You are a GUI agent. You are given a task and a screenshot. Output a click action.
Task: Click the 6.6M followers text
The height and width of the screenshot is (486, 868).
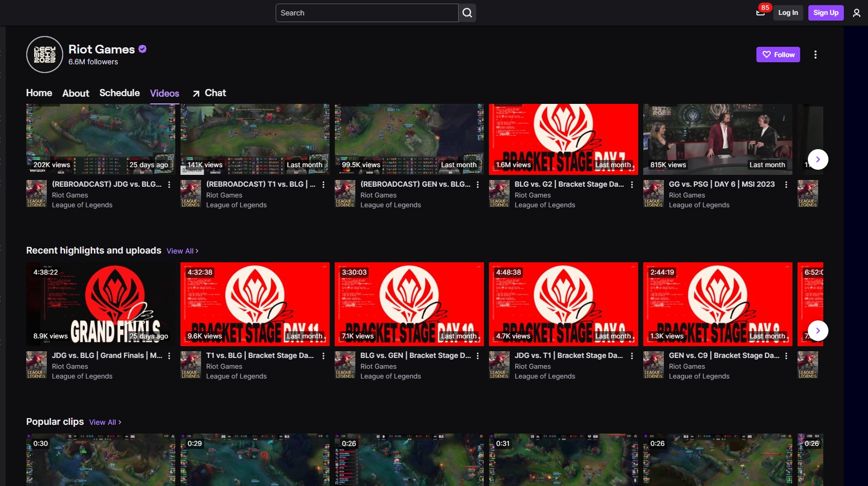(x=93, y=62)
